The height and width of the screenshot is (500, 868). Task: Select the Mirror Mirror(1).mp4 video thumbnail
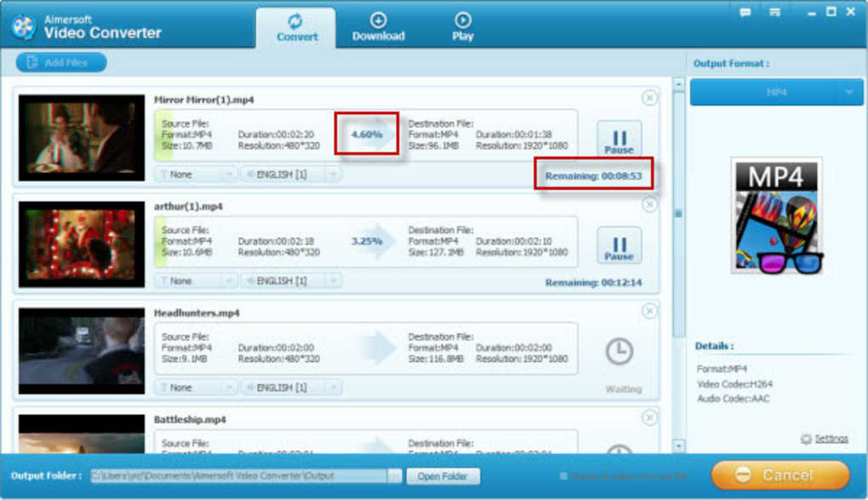82,138
